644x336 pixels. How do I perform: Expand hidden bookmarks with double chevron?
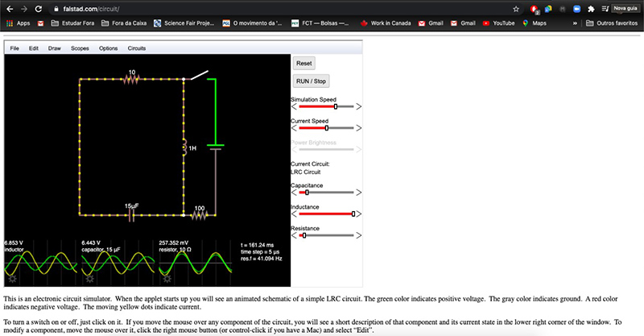click(x=575, y=23)
